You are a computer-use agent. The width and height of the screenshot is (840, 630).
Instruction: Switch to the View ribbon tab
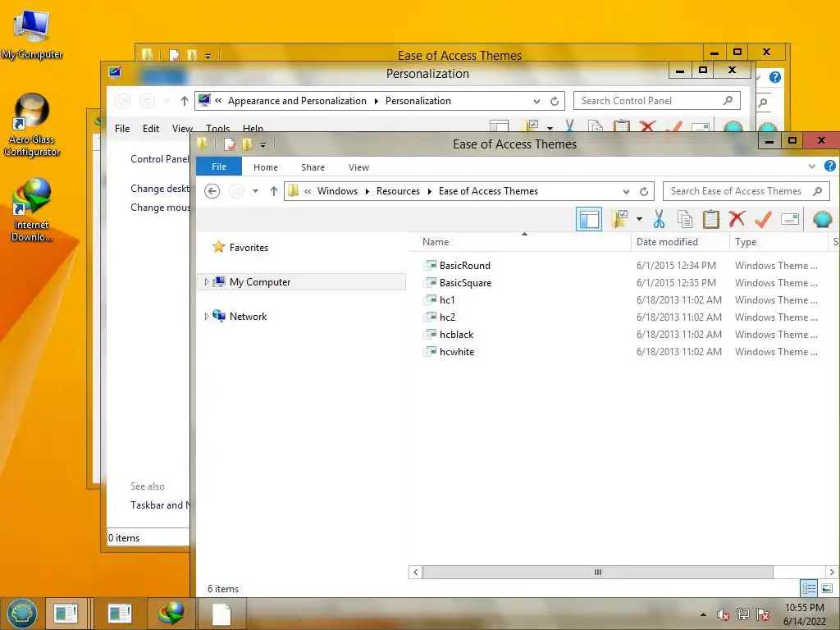tap(358, 167)
